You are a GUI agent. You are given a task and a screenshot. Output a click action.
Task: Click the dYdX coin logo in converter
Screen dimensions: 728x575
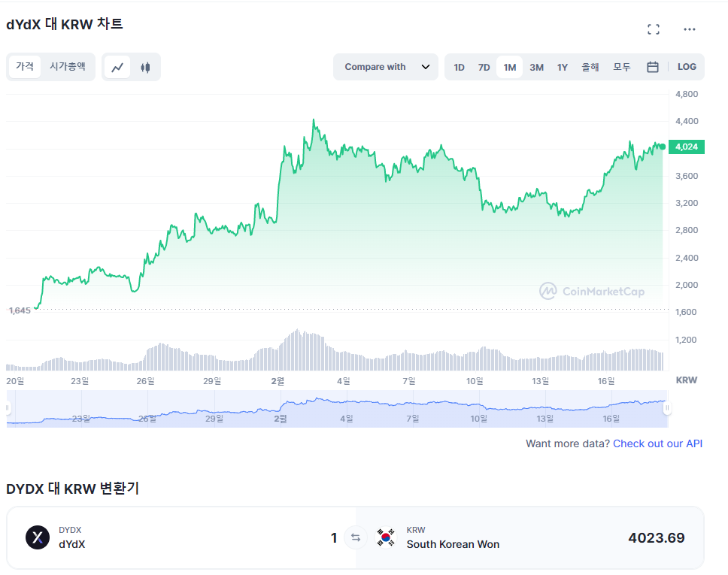(x=38, y=537)
